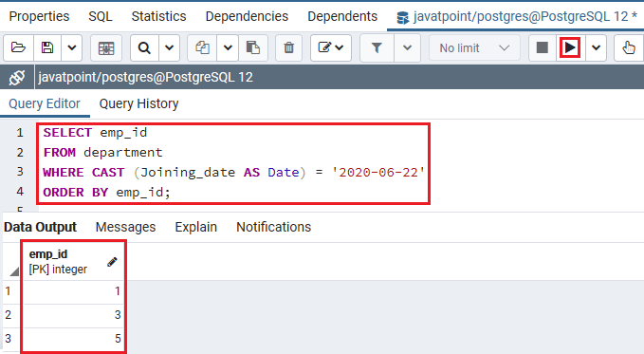Click the SELECT keyword on line 1
The width and height of the screenshot is (644, 354).
67,133
